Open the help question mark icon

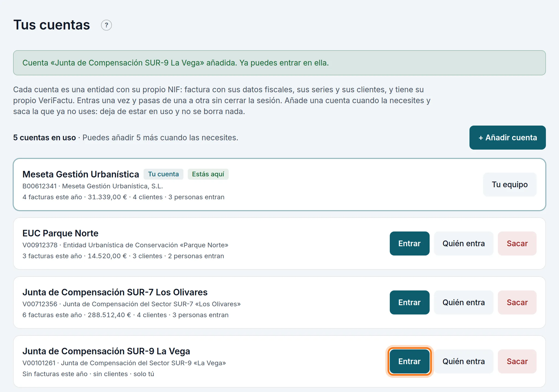106,25
